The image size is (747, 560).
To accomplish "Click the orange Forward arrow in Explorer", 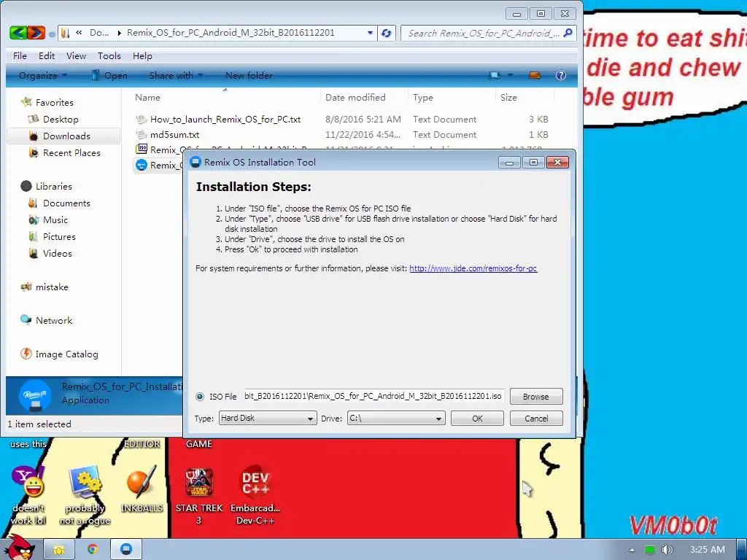I will pyautogui.click(x=36, y=33).
